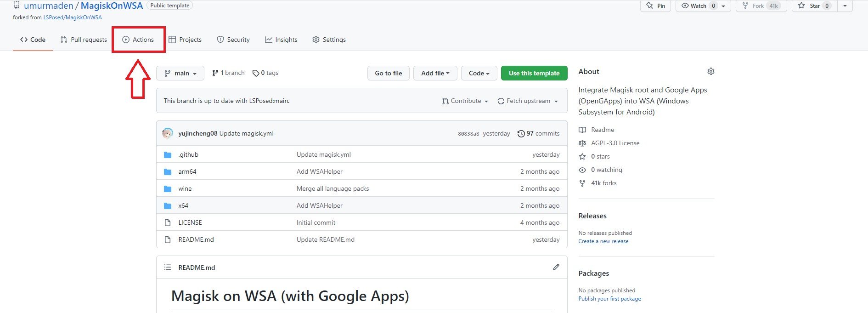Open yujincheng08 author profile link

198,133
